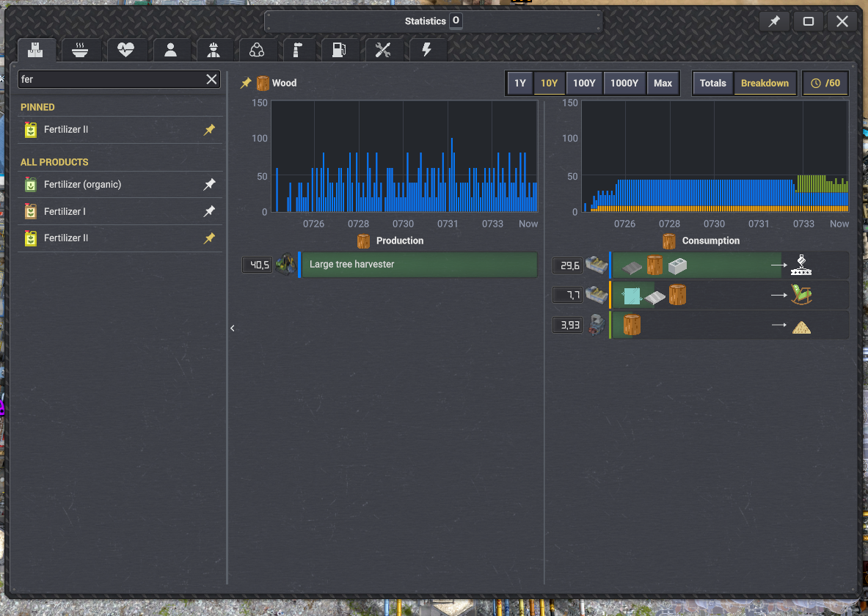This screenshot has height=616, width=868.
Task: Clear the search field with the X
Action: point(211,79)
